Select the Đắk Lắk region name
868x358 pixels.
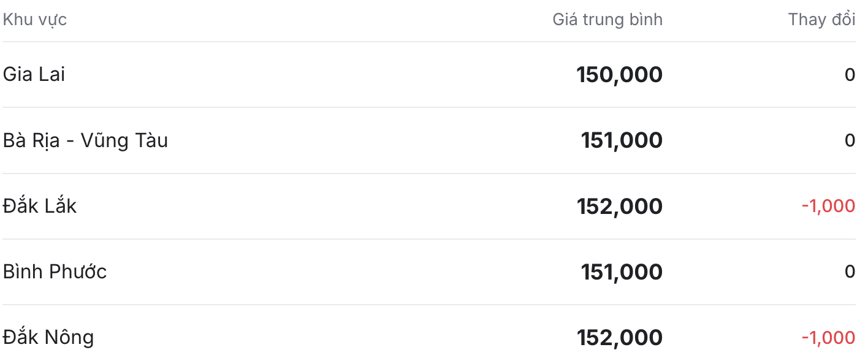pyautogui.click(x=40, y=206)
